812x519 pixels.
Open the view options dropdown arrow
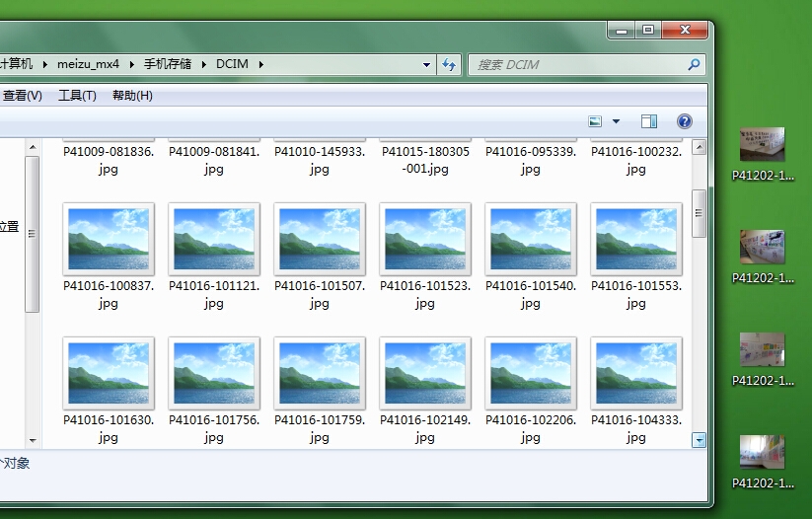[616, 121]
